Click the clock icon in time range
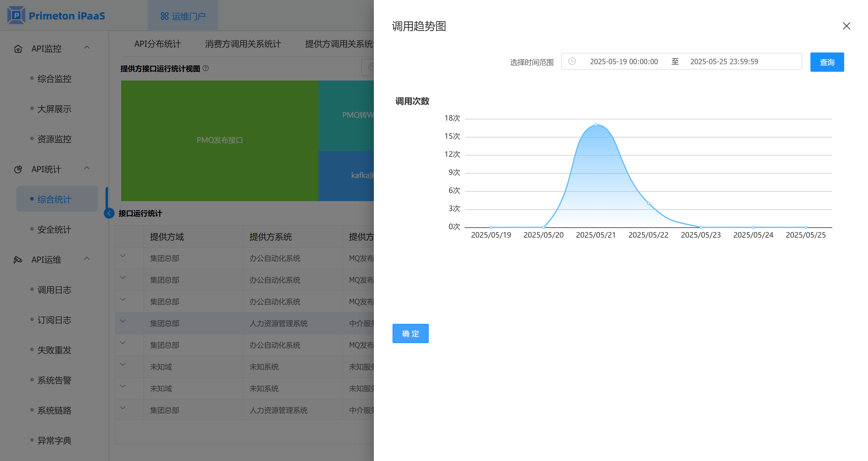Image resolution: width=868 pixels, height=461 pixels. click(572, 61)
